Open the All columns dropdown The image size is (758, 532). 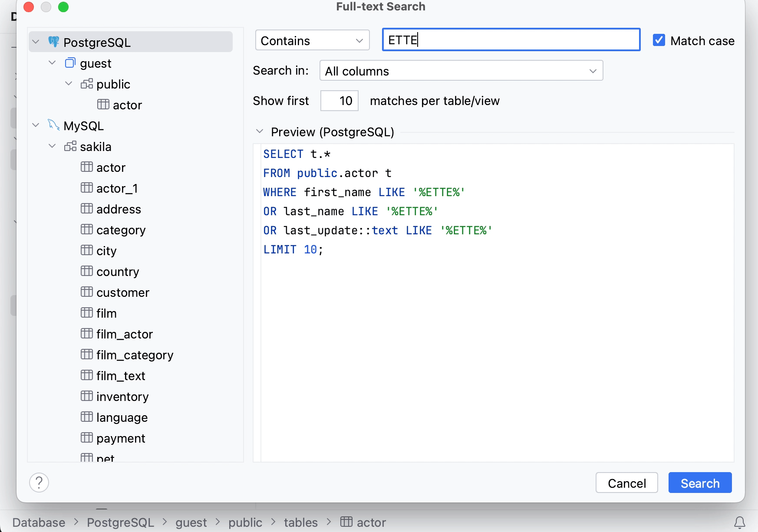pyautogui.click(x=461, y=71)
